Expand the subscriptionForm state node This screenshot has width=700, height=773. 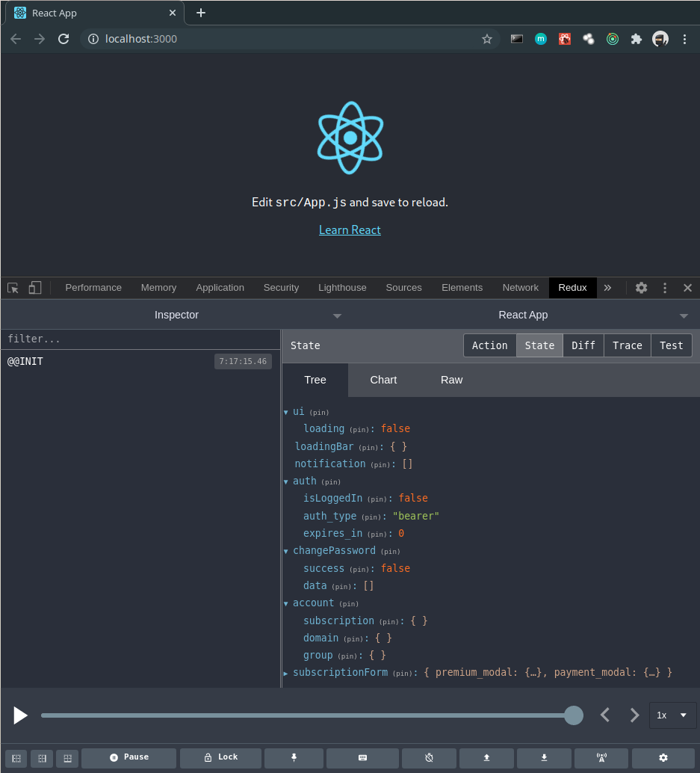[x=285, y=673]
